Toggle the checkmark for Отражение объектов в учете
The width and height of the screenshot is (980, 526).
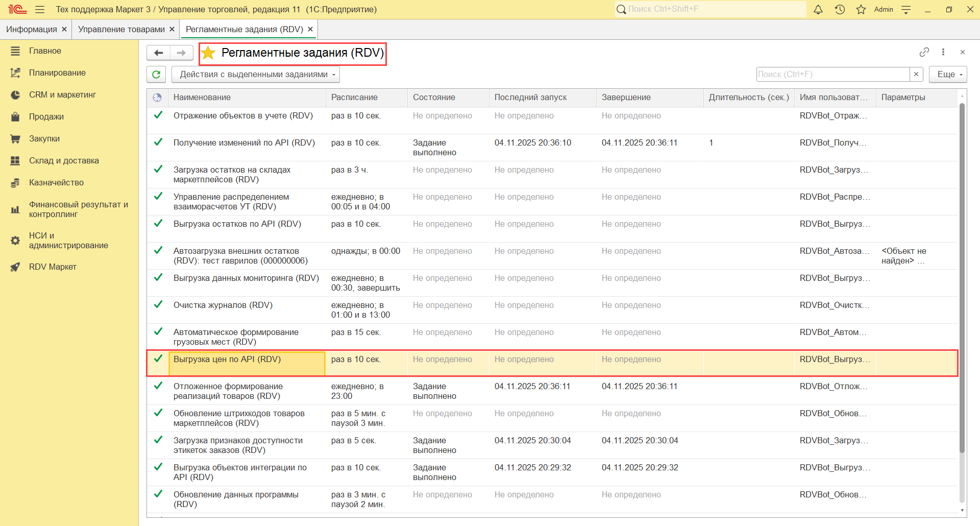pos(158,115)
